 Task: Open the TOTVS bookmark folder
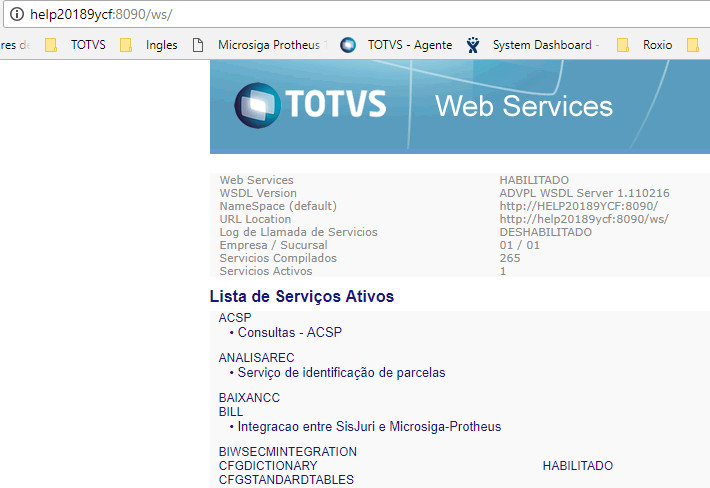[x=76, y=45]
